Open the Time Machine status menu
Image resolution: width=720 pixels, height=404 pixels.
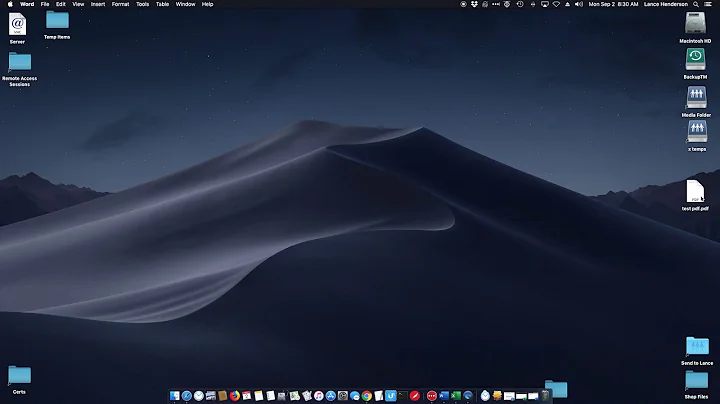(x=520, y=4)
